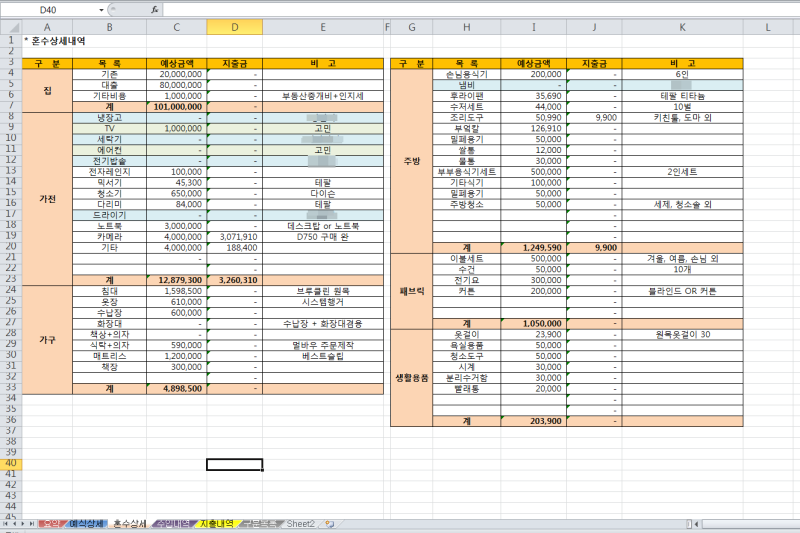The image size is (800, 533).
Task: Click the '원목옷걸이 30' note cell
Action: 682,335
